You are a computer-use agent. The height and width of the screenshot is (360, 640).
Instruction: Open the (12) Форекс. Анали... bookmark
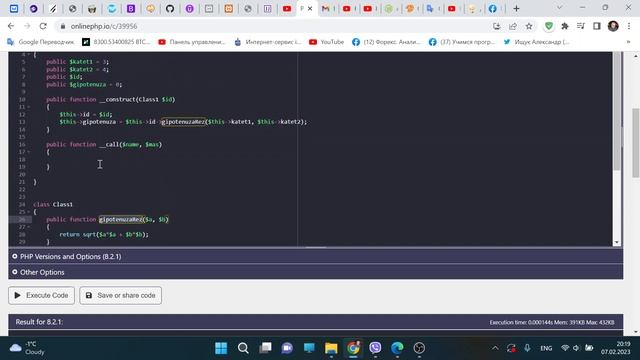(x=386, y=42)
